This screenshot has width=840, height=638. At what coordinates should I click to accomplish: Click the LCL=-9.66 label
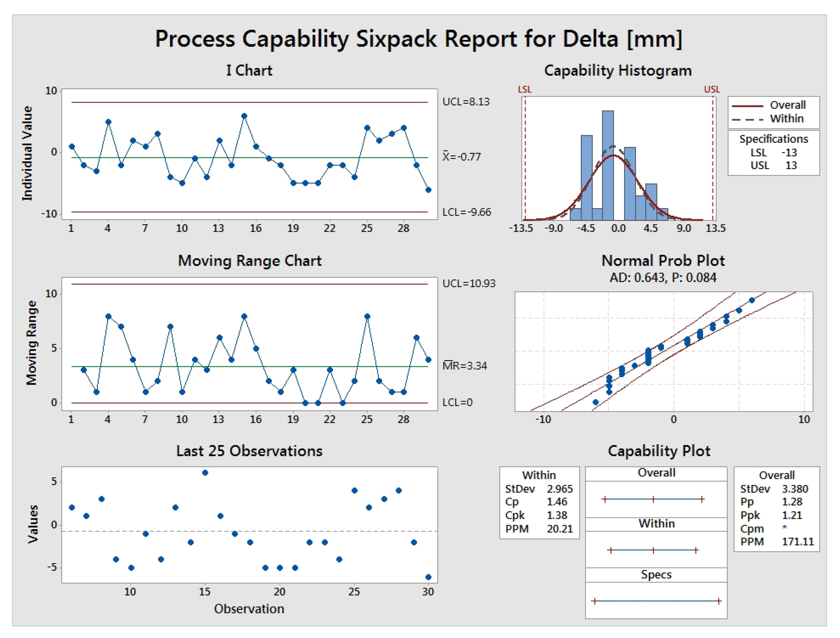tap(466, 212)
